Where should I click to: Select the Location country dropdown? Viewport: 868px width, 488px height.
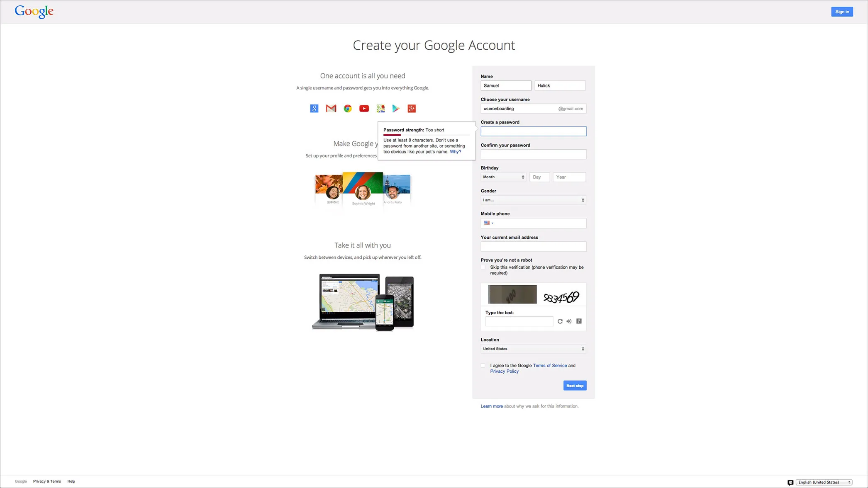533,349
